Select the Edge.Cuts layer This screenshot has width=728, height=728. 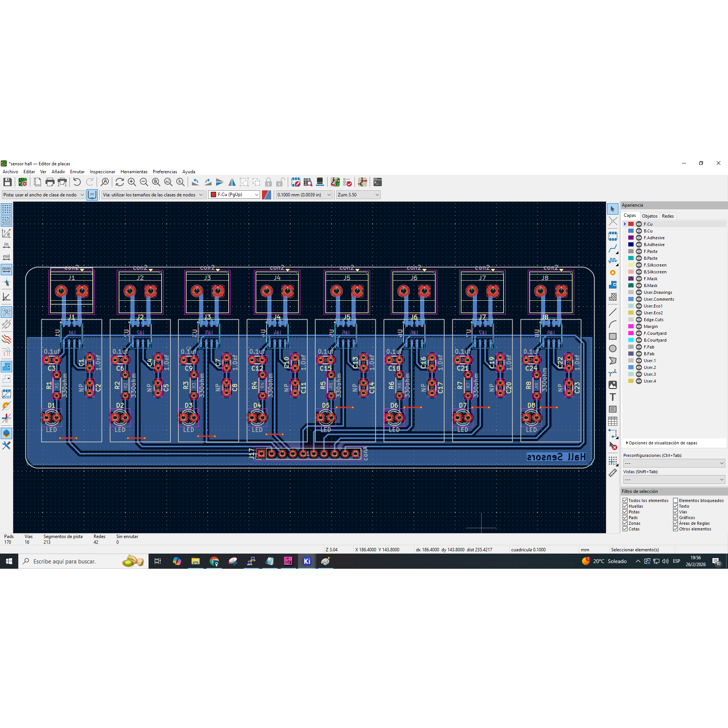coord(653,320)
